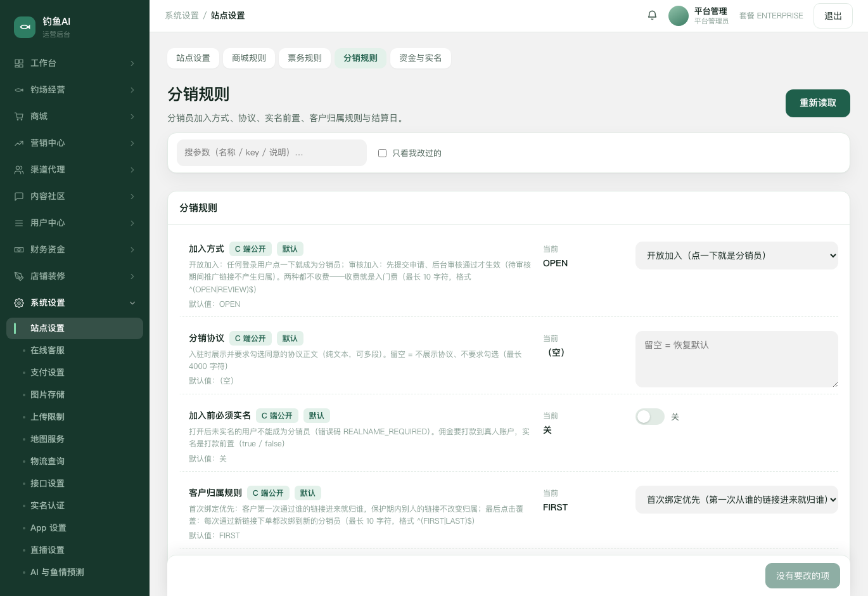Click the 分销协议 text area
This screenshot has height=596, width=868.
[x=737, y=359]
